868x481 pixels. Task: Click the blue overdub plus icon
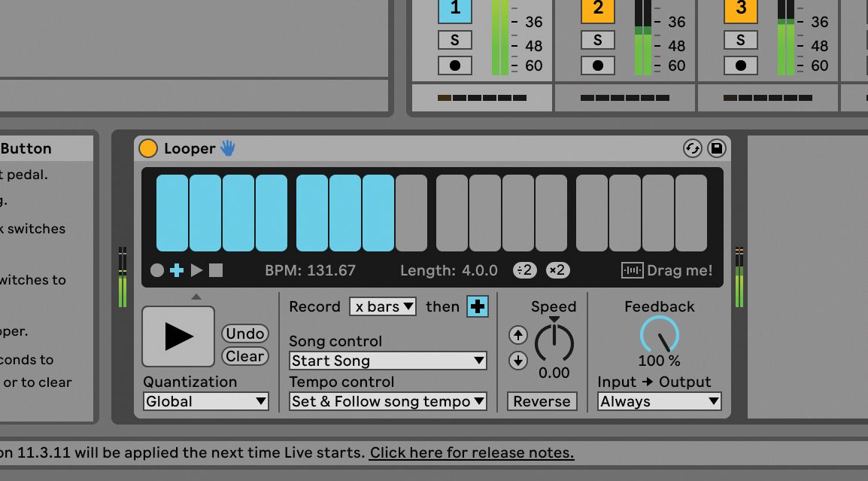(178, 269)
